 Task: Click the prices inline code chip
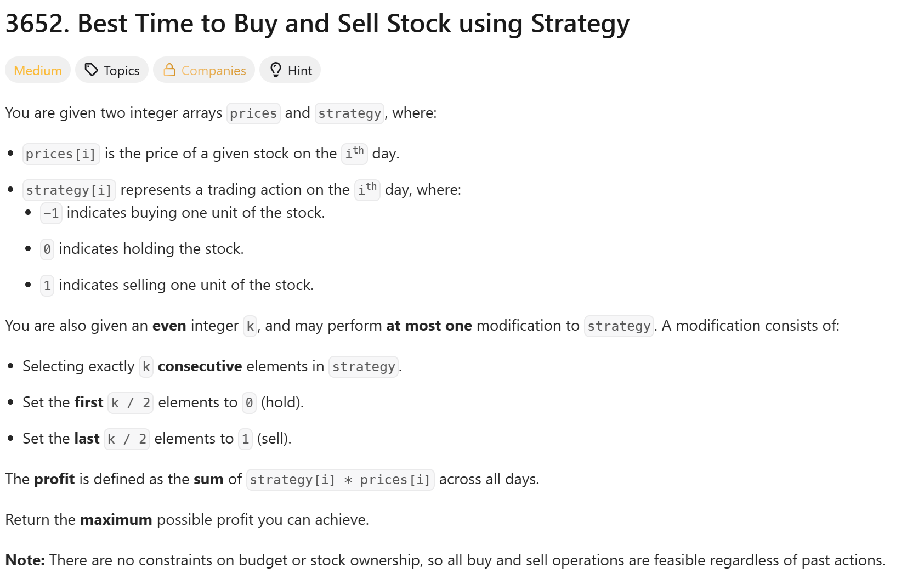click(x=253, y=113)
